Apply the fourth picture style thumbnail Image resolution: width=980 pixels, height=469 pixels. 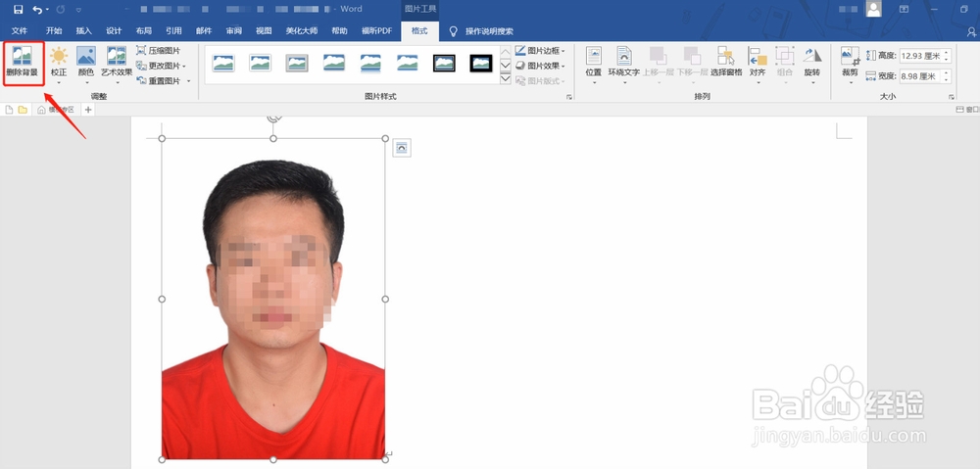tap(334, 63)
